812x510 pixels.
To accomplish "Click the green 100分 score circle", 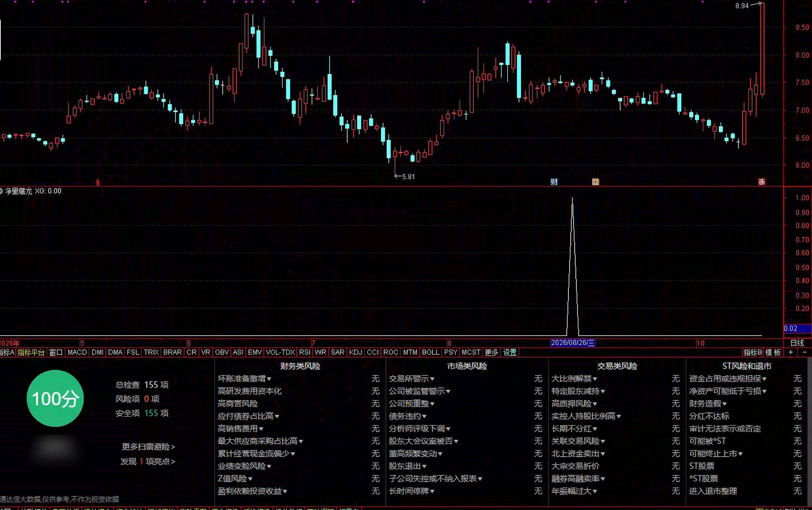I will tap(55, 398).
